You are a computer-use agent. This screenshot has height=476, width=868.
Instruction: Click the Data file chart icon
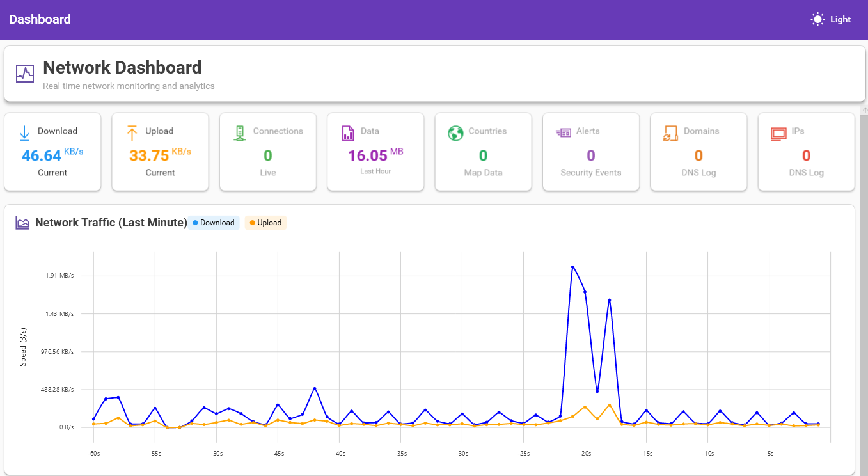pos(347,132)
